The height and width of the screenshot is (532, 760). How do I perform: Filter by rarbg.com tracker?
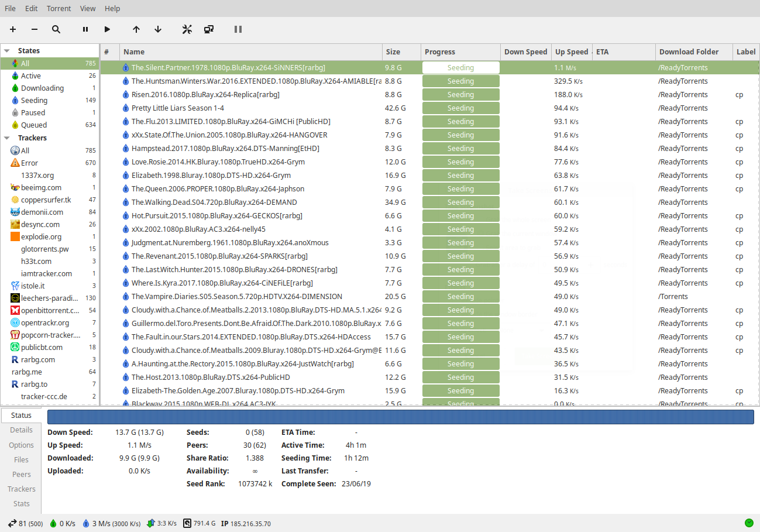(50, 359)
